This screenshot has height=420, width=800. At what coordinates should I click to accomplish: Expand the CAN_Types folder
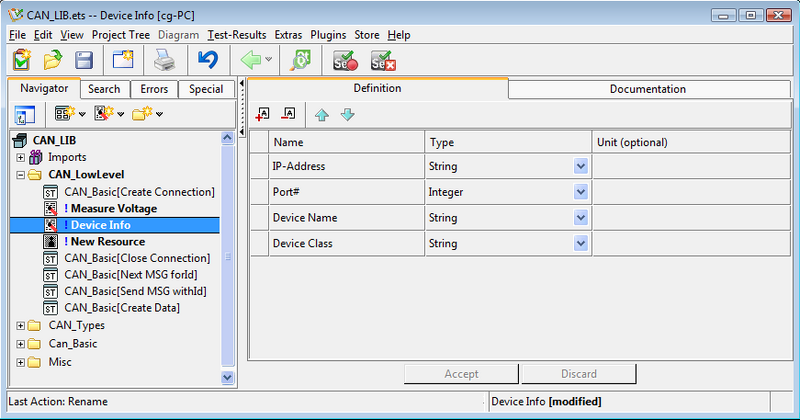point(21,325)
